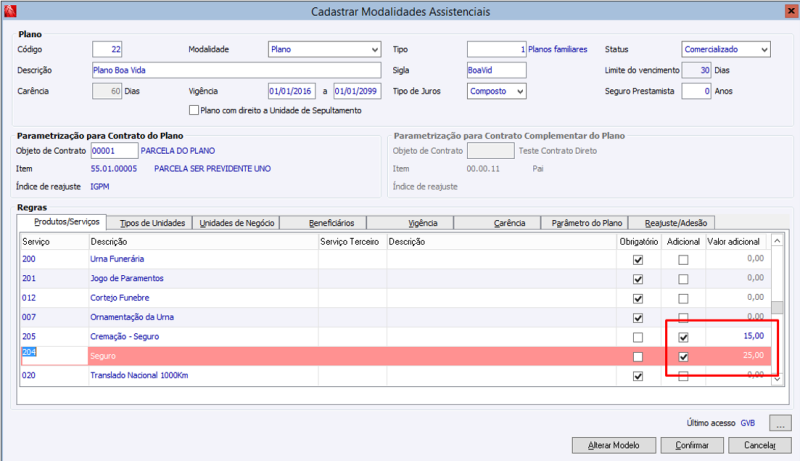
Task: Uncheck Adicional for Cremação - Seguro
Action: (684, 337)
